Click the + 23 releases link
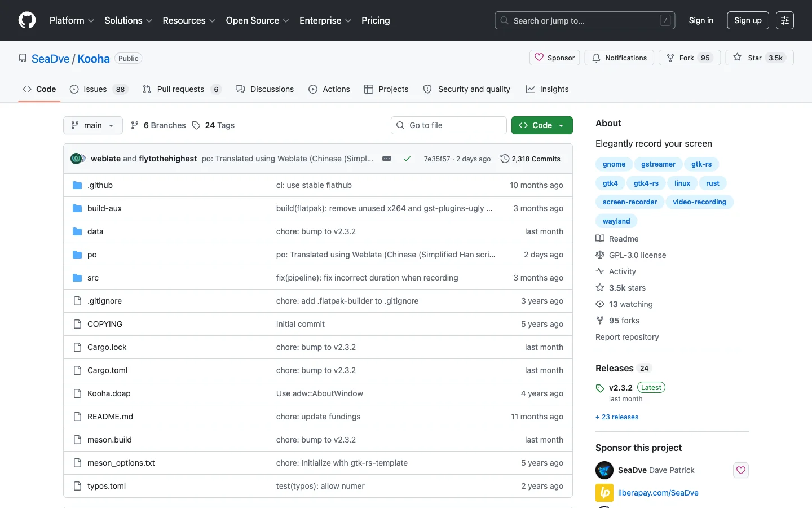 pyautogui.click(x=617, y=417)
